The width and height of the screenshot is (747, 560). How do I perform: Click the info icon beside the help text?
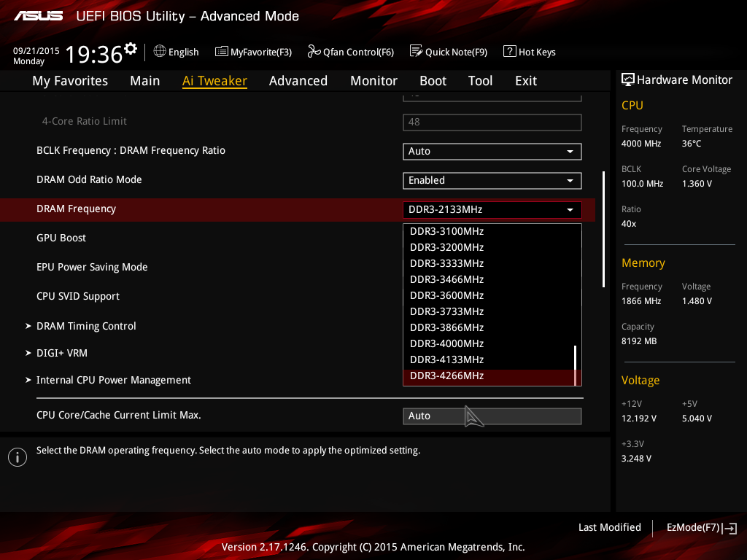tap(18, 457)
